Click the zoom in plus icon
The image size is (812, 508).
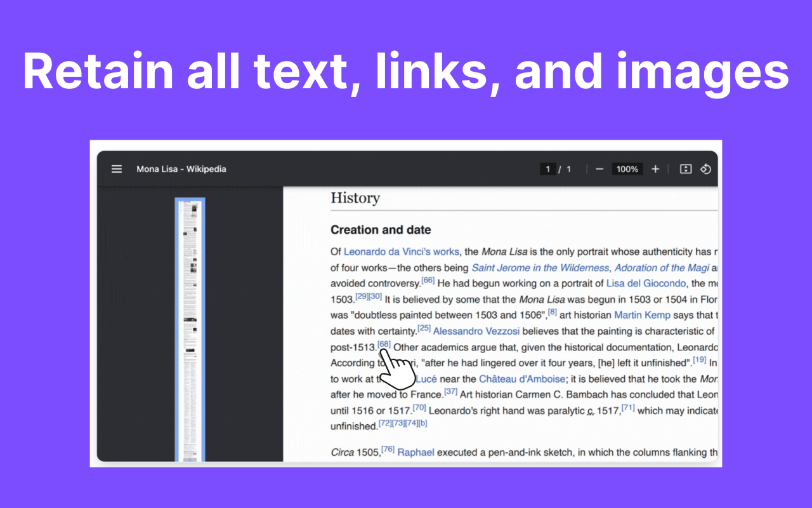tap(655, 169)
